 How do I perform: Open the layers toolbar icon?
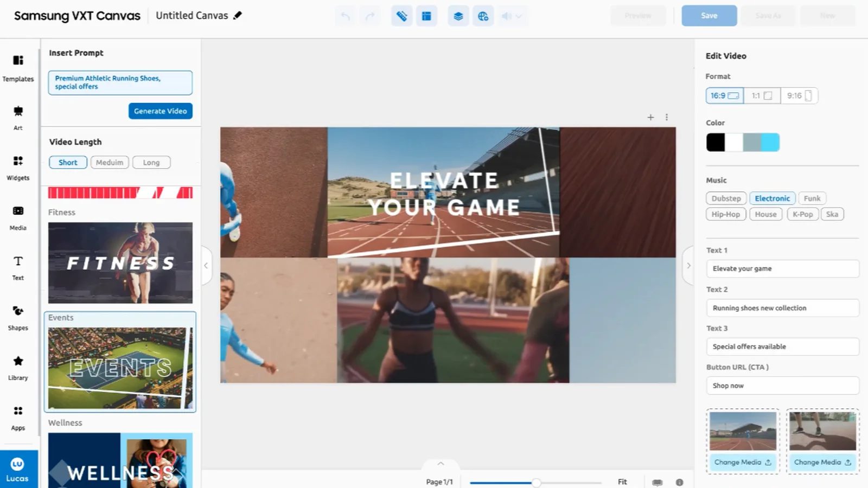[x=458, y=16]
